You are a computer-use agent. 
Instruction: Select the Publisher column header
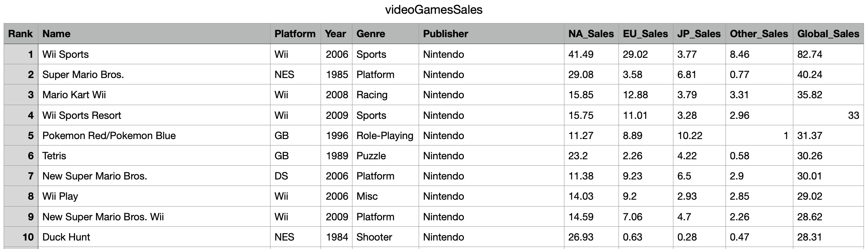coord(491,34)
